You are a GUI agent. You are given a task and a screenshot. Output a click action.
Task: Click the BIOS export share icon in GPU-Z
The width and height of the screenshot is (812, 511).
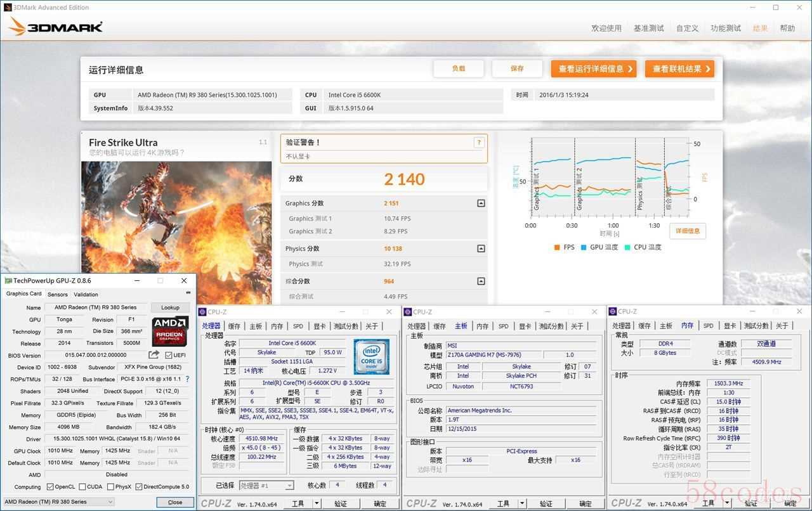coord(154,354)
